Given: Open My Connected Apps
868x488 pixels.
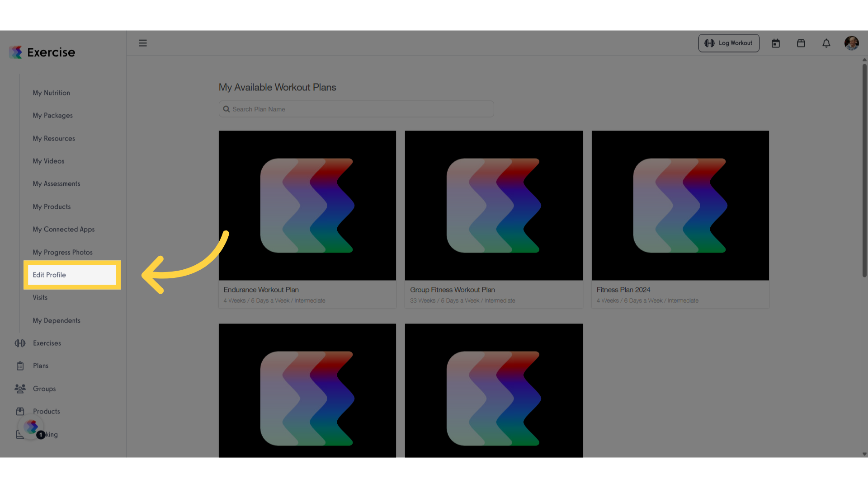Looking at the screenshot, I should tap(64, 230).
